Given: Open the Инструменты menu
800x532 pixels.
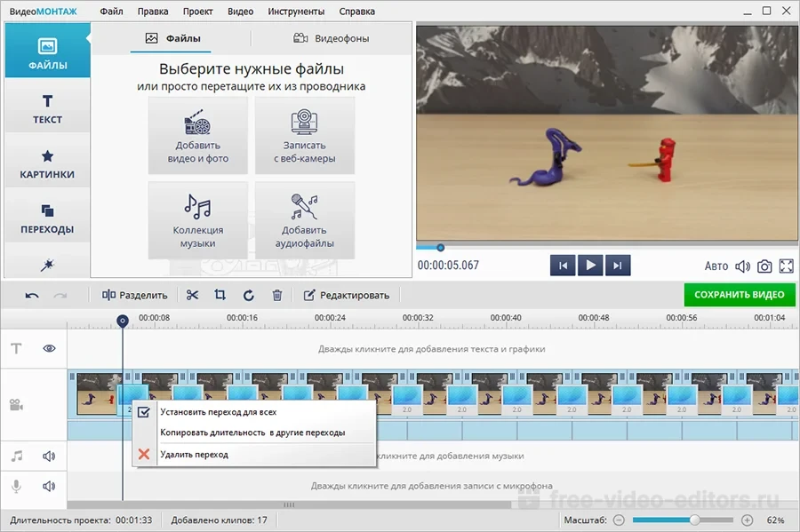Looking at the screenshot, I should 296,12.
